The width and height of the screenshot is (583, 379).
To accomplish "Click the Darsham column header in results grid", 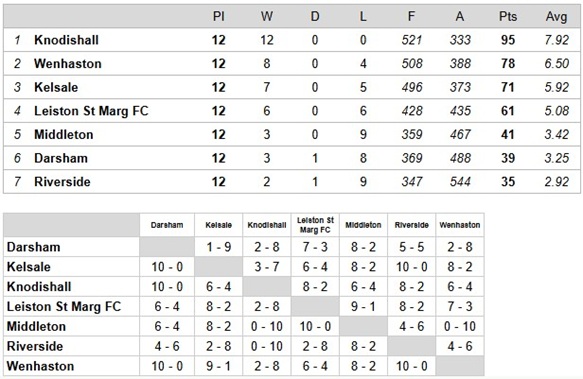I will coord(167,225).
